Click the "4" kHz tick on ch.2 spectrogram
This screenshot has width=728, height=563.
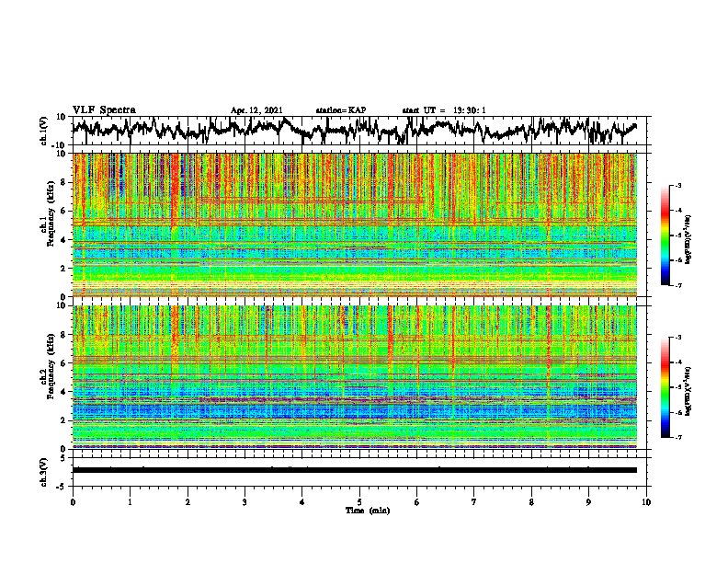tap(63, 392)
